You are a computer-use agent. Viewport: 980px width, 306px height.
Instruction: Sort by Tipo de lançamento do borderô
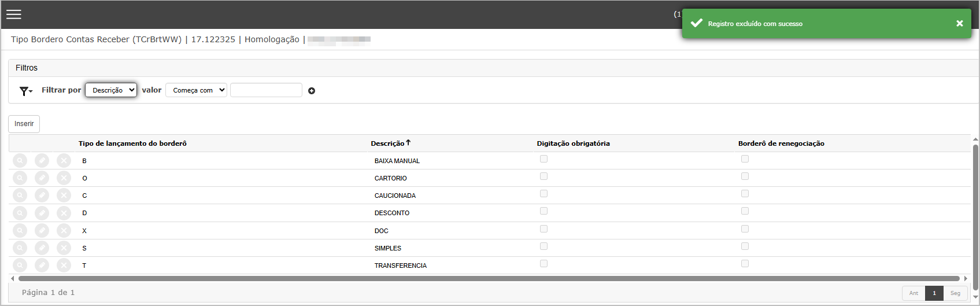coord(132,143)
